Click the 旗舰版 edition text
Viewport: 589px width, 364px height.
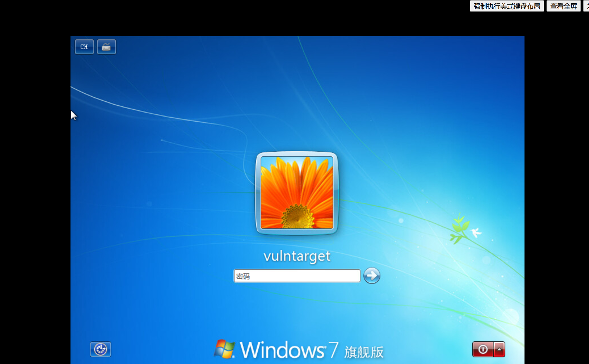click(x=364, y=352)
